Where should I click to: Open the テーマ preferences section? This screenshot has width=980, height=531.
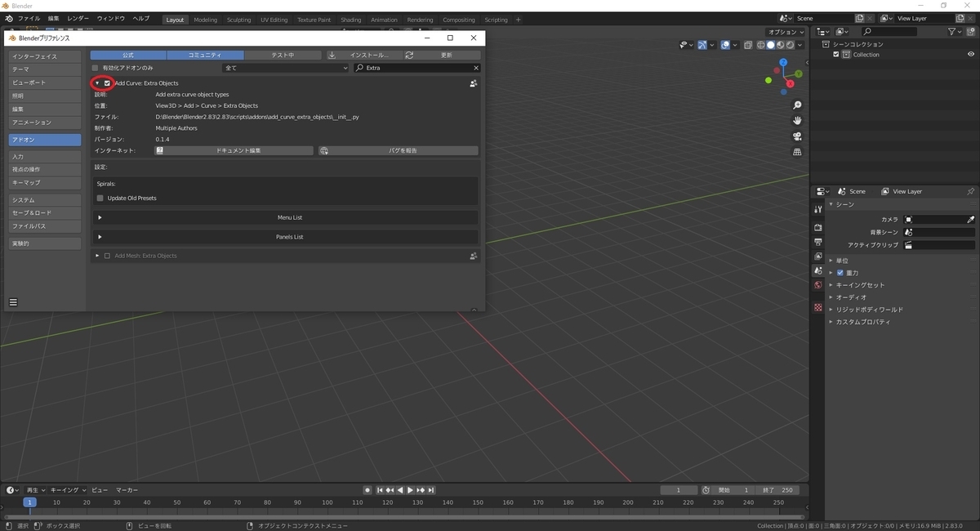[45, 69]
